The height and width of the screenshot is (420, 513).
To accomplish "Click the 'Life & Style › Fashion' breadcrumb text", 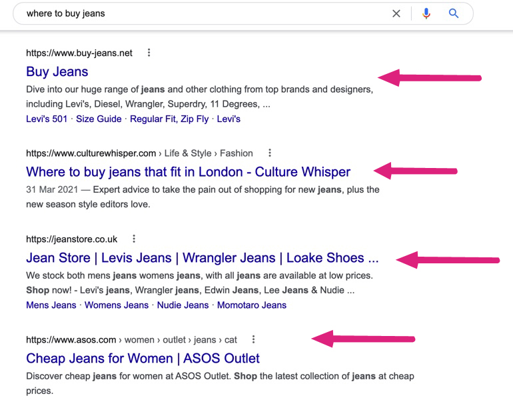I will 209,153.
